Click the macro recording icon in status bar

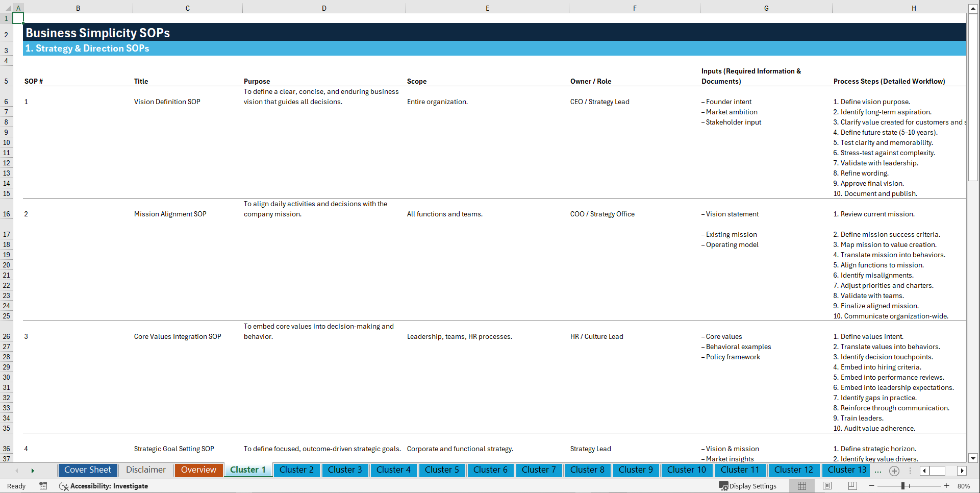point(43,486)
